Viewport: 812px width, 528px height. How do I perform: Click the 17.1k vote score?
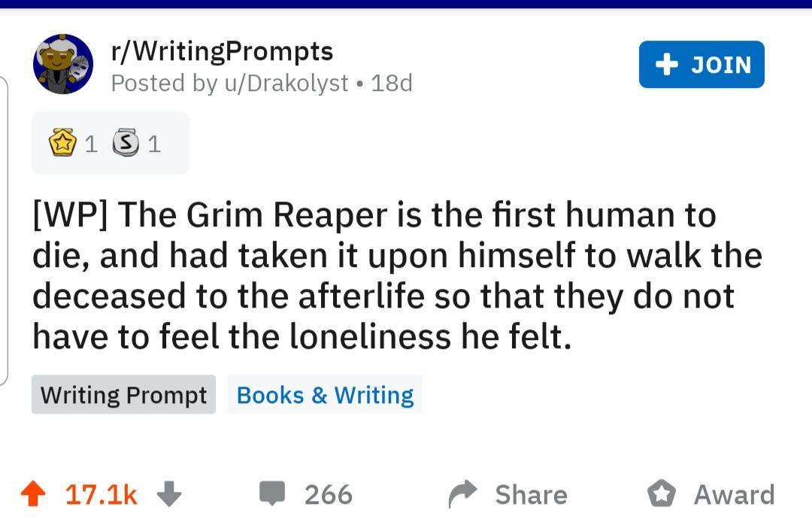101,495
